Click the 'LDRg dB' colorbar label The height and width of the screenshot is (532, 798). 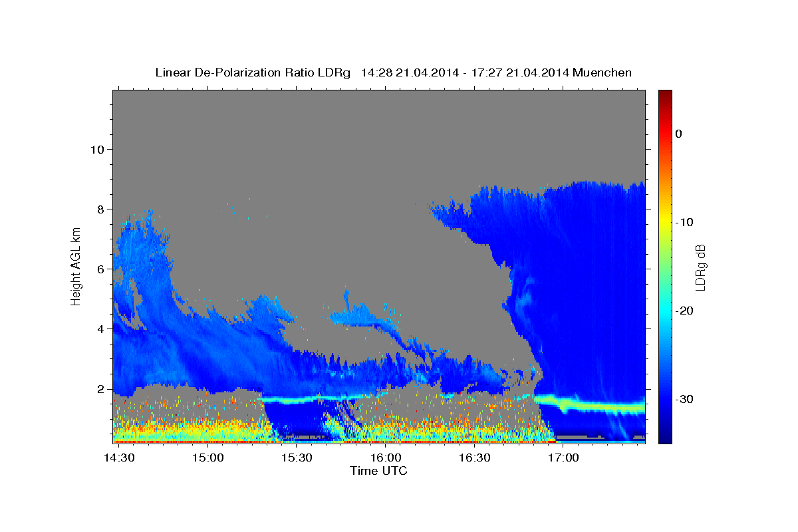click(x=700, y=267)
